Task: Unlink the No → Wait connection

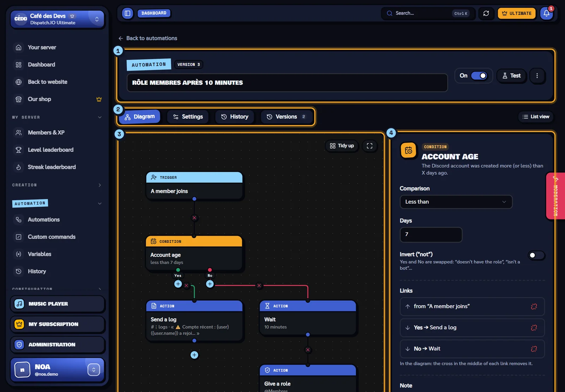Action: (x=534, y=349)
